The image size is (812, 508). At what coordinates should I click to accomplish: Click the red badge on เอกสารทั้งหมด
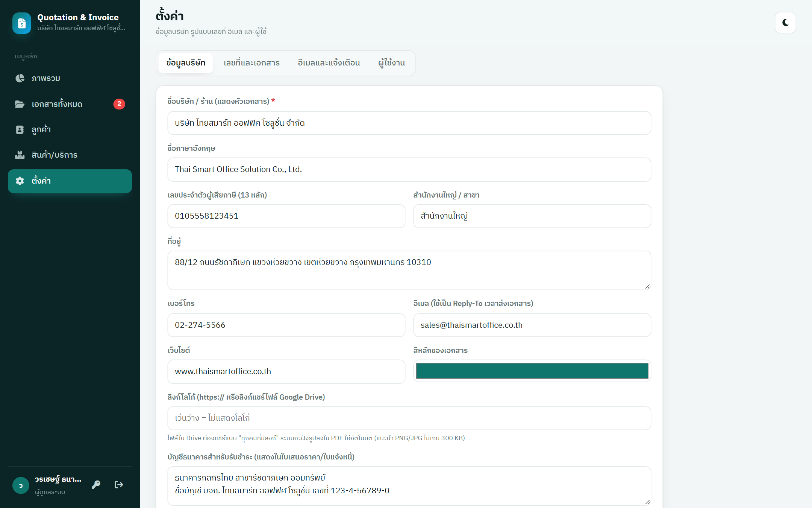(x=119, y=104)
